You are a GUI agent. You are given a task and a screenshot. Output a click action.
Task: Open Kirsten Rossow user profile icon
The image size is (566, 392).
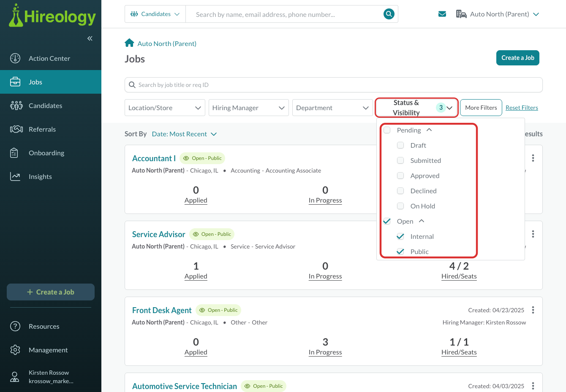tap(15, 377)
